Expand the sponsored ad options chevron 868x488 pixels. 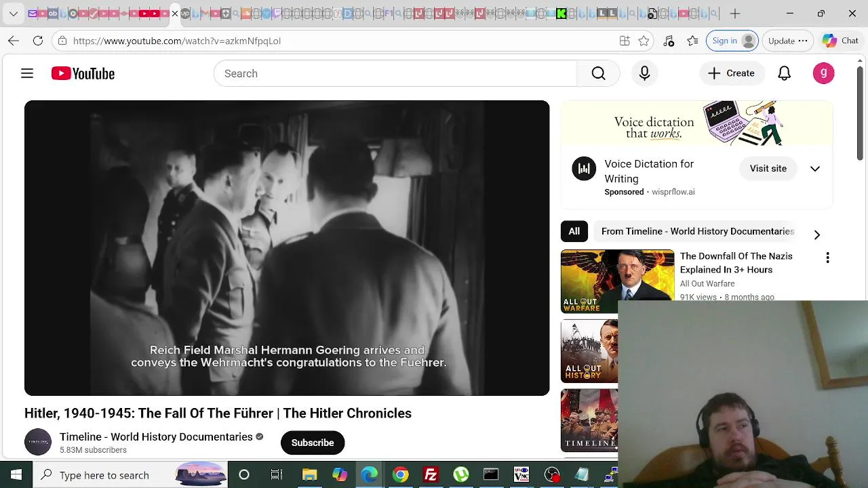click(815, 169)
